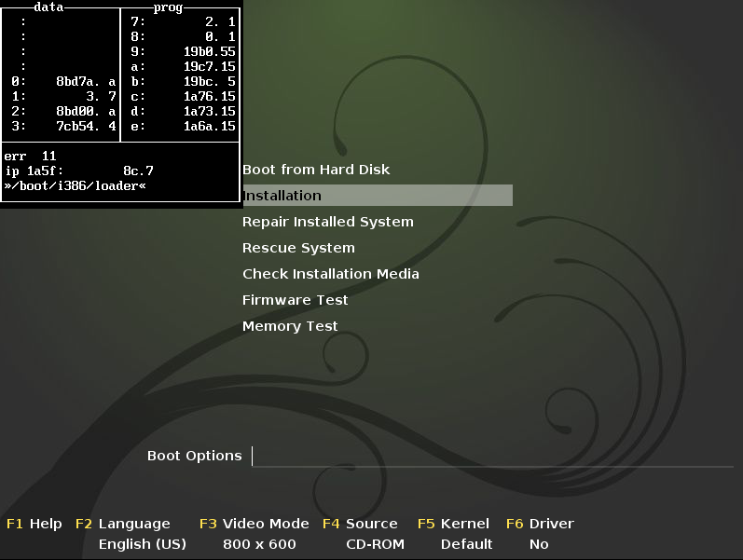Pick Check Installation Media
743x560 pixels.
[x=330, y=274]
